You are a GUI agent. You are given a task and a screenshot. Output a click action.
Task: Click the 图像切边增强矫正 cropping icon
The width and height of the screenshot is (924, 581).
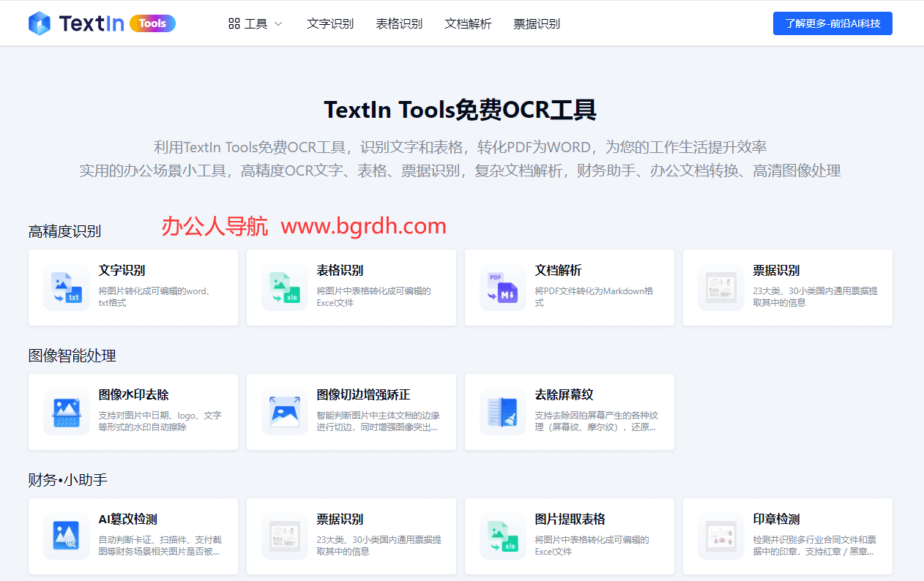pos(284,412)
